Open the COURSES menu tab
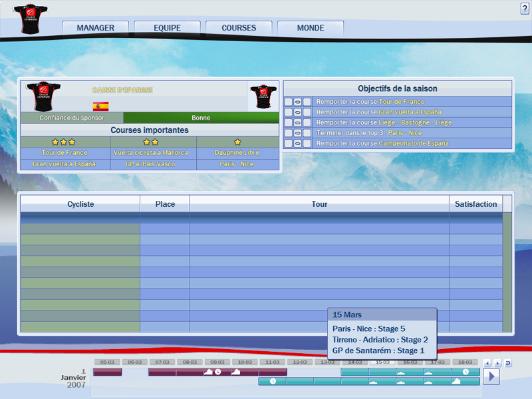This screenshot has height=399, width=532. (x=239, y=28)
